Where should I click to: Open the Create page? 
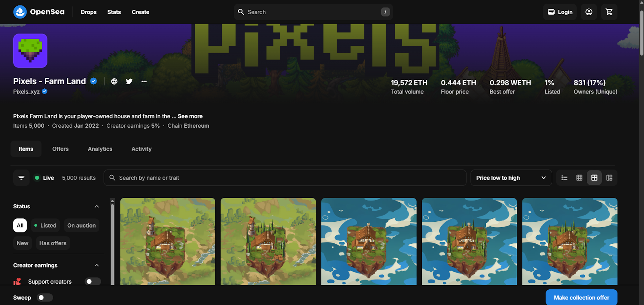[x=140, y=12]
